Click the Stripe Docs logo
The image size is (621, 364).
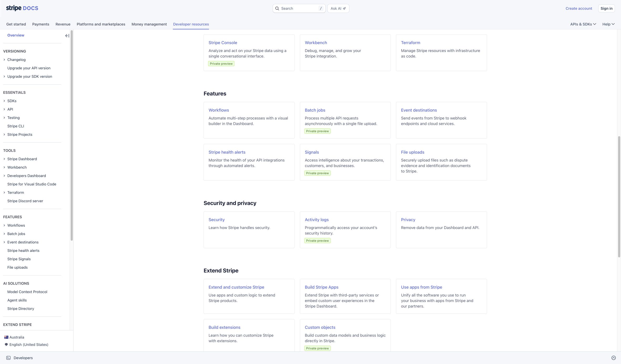pyautogui.click(x=22, y=8)
